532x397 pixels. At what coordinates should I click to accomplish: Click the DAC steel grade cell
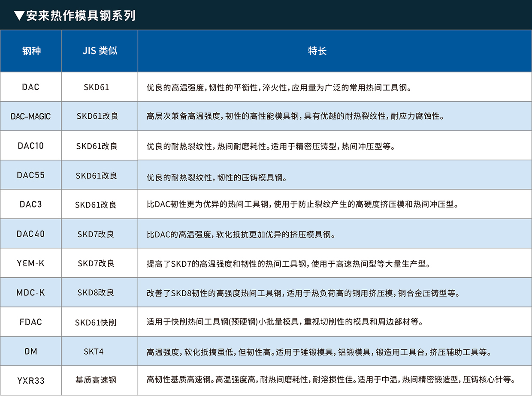[31, 87]
